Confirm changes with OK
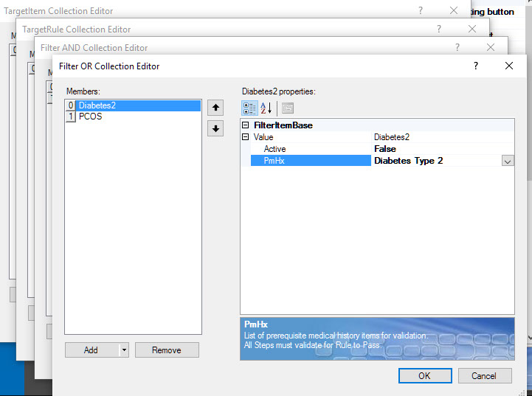 point(424,375)
